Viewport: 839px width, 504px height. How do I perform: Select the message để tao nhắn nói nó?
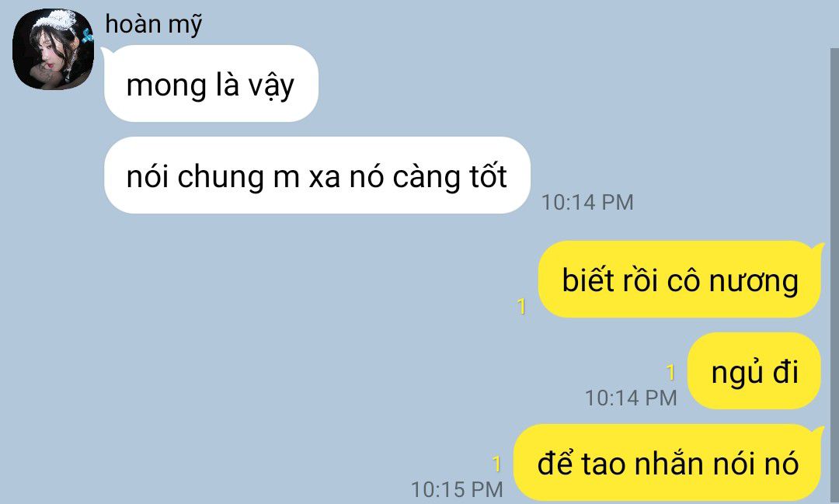(668, 462)
